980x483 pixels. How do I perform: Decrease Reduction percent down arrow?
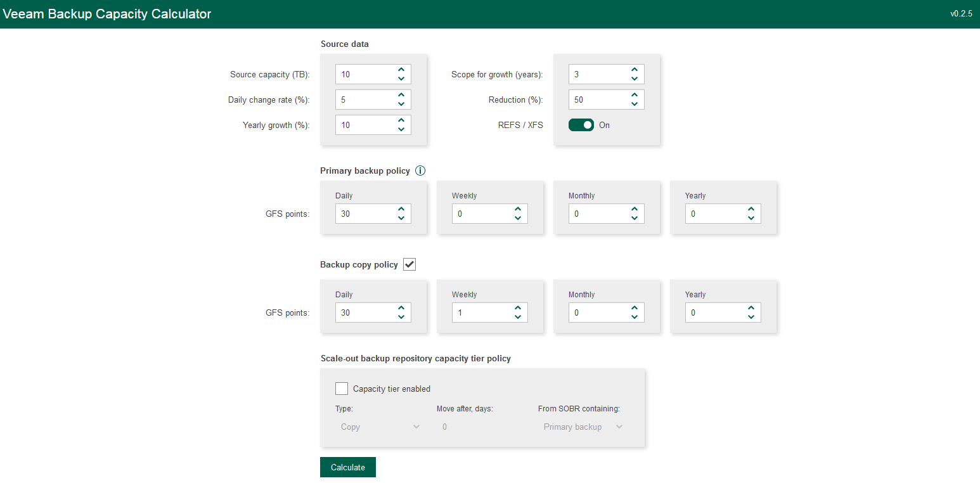(635, 104)
